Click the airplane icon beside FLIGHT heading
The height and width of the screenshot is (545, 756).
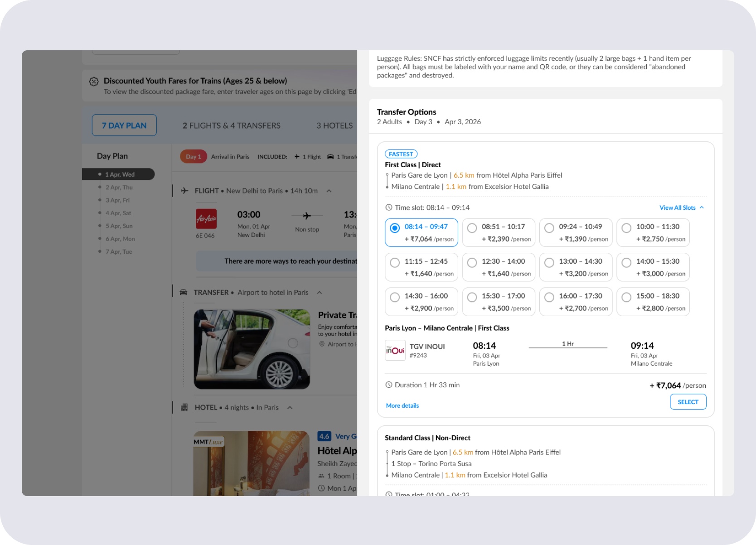pos(184,191)
